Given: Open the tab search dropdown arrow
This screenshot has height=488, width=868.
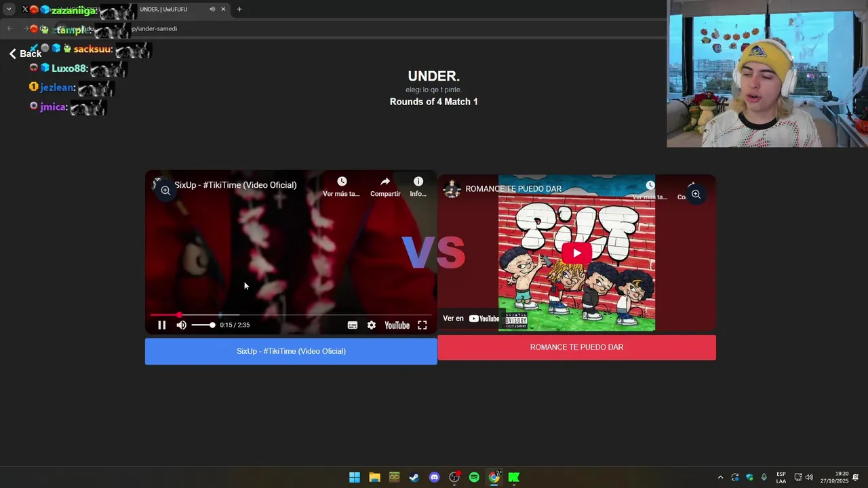Looking at the screenshot, I should [9, 9].
